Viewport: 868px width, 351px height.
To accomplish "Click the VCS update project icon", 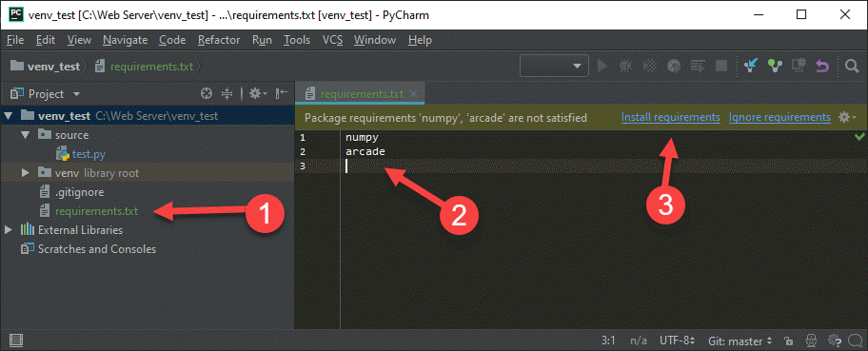I will tap(751, 67).
